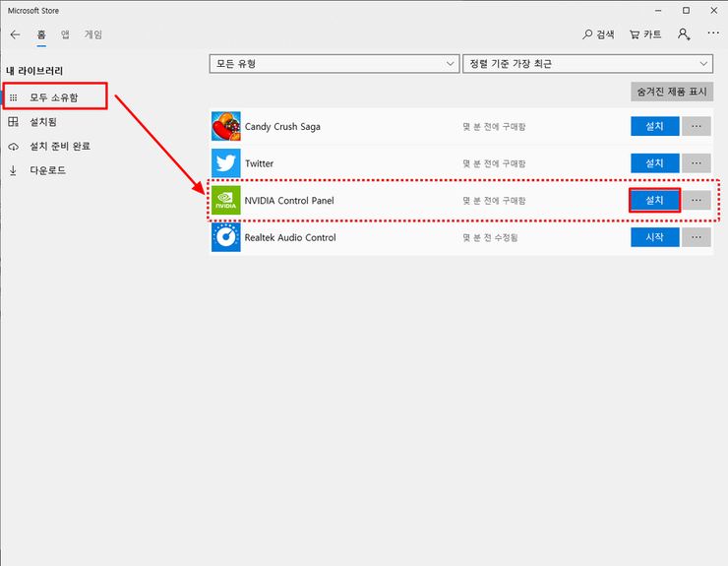This screenshot has width=728, height=566.
Task: Launch Realtek Audio Control with 시작
Action: point(654,237)
